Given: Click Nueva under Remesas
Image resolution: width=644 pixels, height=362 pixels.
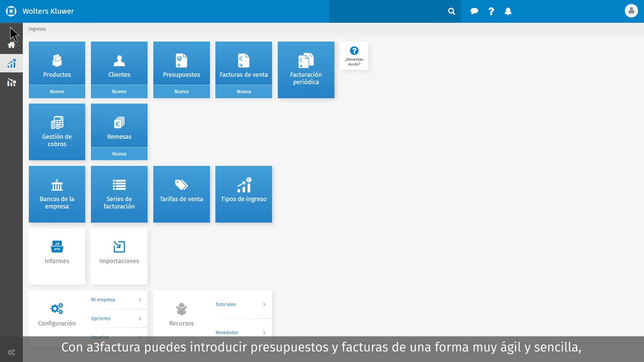Looking at the screenshot, I should pos(119,154).
